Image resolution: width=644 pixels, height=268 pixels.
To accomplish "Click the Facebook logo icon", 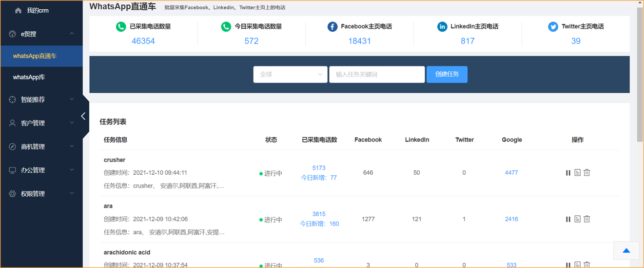I will point(332,27).
